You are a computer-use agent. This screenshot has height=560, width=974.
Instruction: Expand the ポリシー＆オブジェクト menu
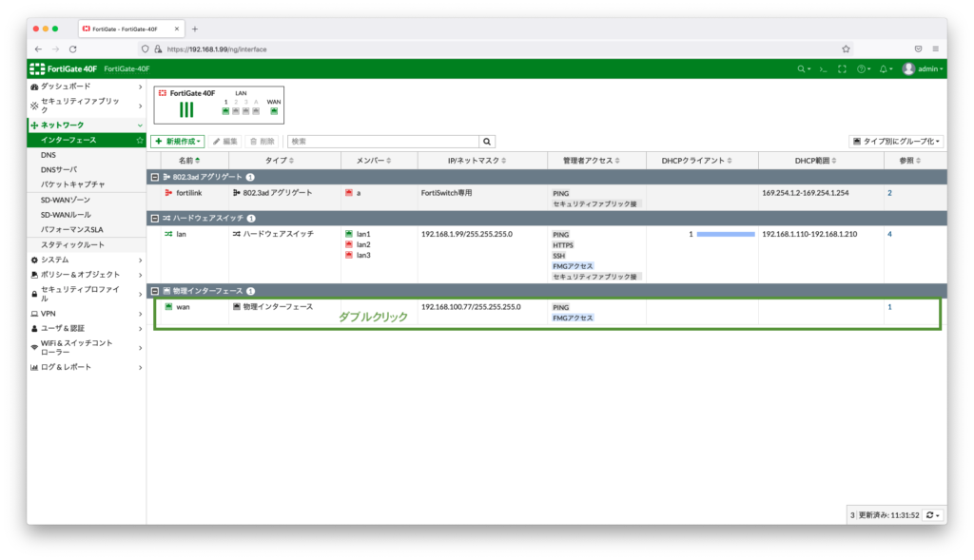(86, 275)
